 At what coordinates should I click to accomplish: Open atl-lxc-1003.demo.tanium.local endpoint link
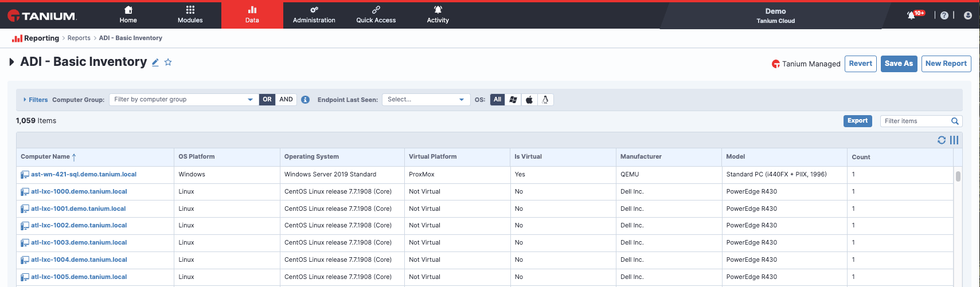[79, 242]
